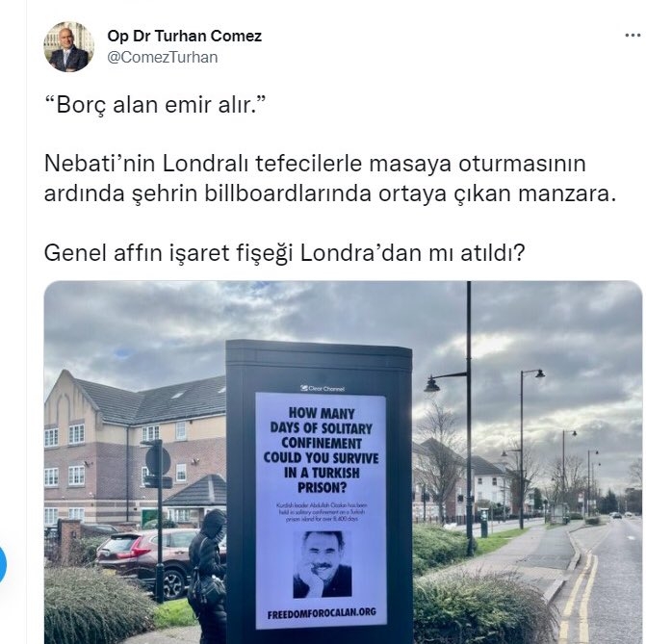Open the tweet's three-dot more options menu
This screenshot has height=644, width=646.
click(x=633, y=36)
